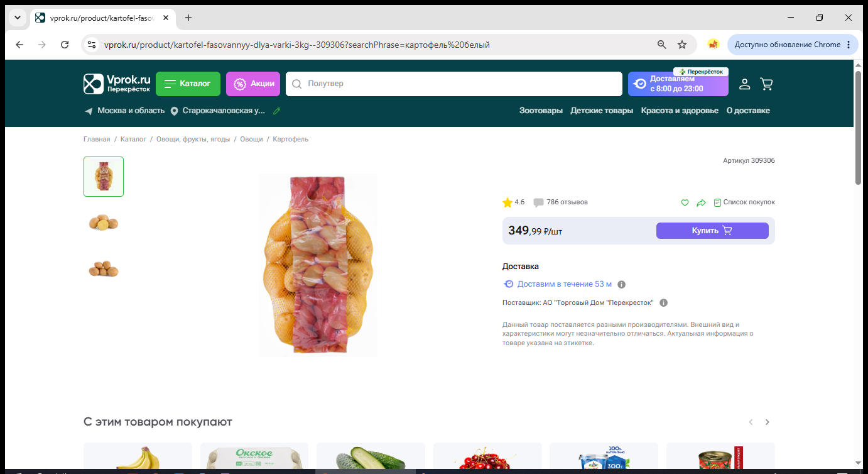Select the second potato thumbnail image
868x474 pixels.
(x=104, y=223)
